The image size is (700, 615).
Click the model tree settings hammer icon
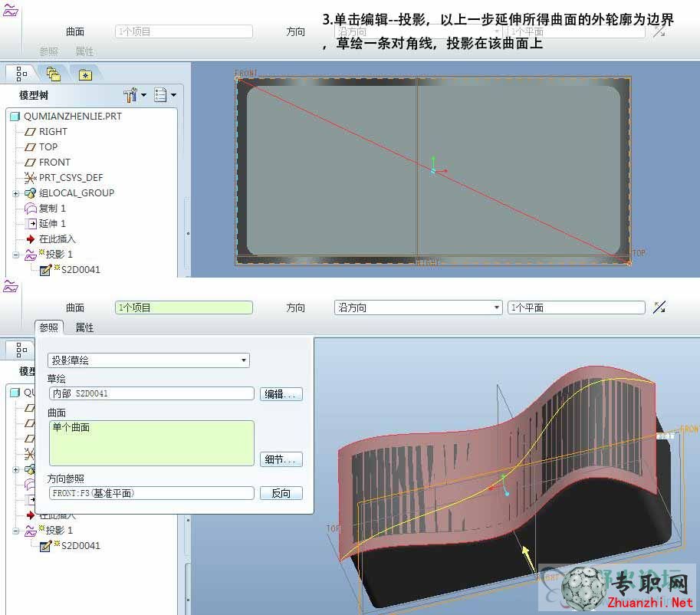130,94
